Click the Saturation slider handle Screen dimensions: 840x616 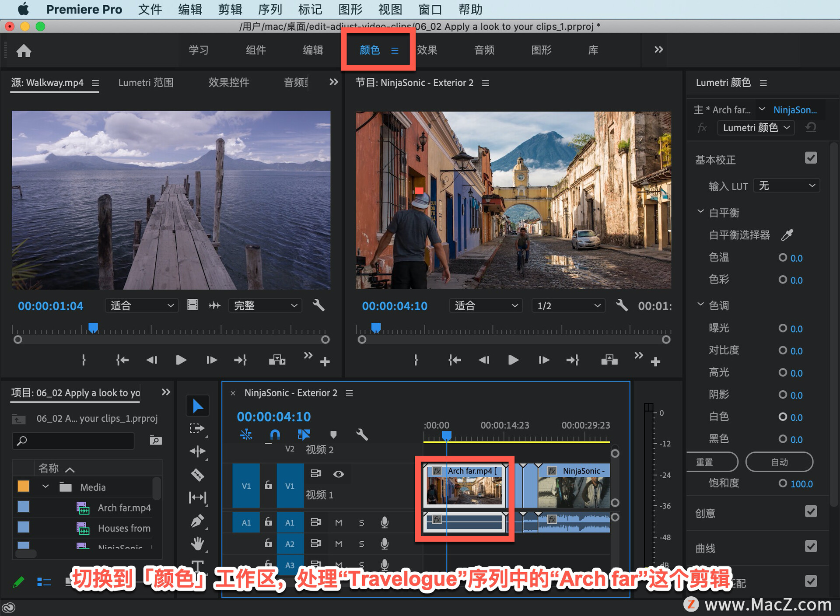(x=783, y=483)
